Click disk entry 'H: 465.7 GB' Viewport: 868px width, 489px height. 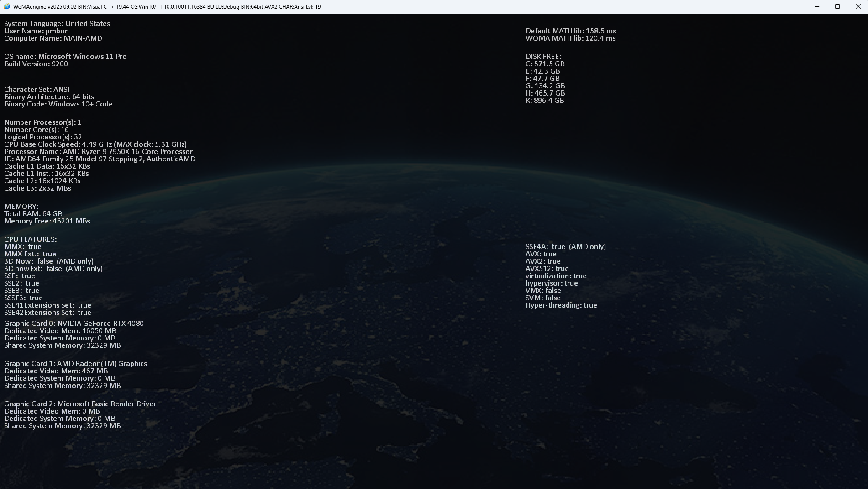[545, 93]
